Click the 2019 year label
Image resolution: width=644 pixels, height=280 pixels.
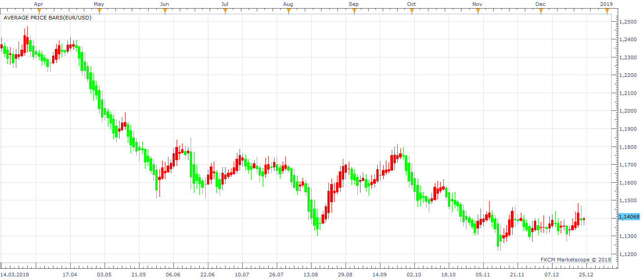tap(606, 4)
